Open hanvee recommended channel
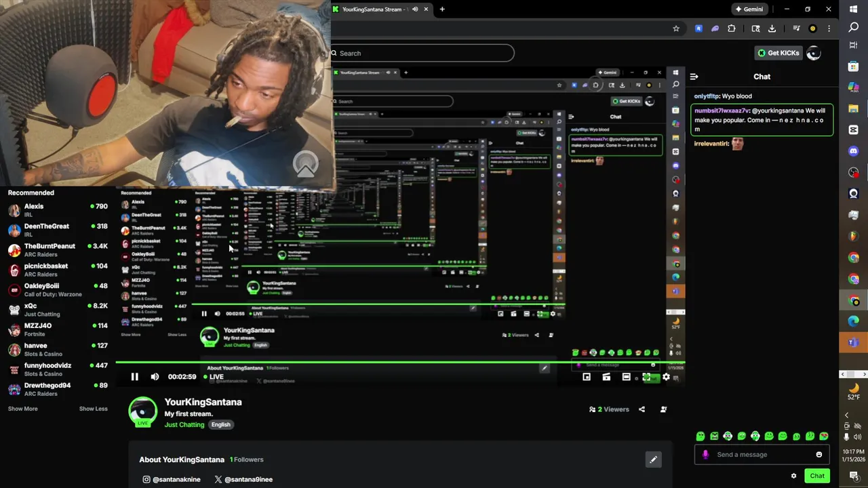 click(58, 349)
